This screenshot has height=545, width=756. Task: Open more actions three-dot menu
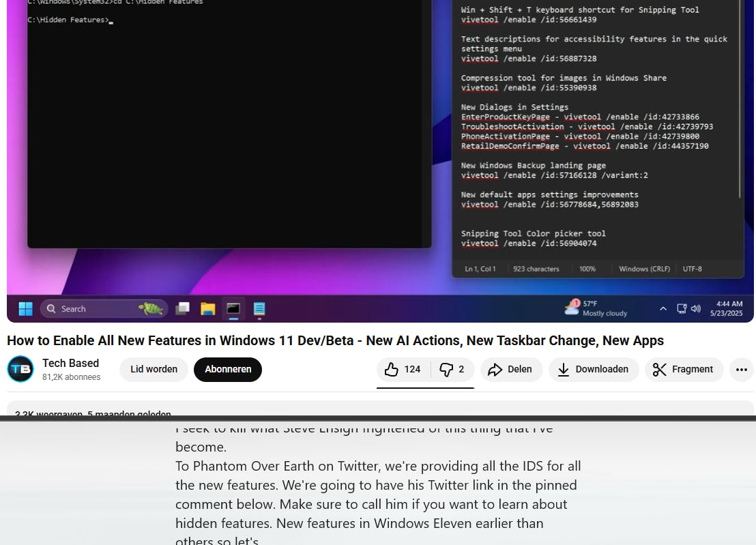[742, 370]
